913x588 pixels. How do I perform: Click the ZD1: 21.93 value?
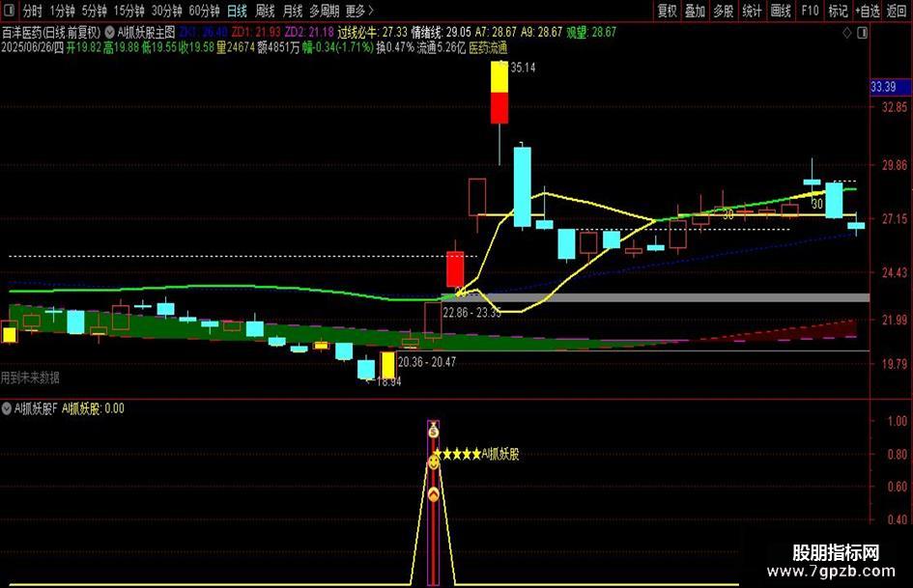click(256, 33)
